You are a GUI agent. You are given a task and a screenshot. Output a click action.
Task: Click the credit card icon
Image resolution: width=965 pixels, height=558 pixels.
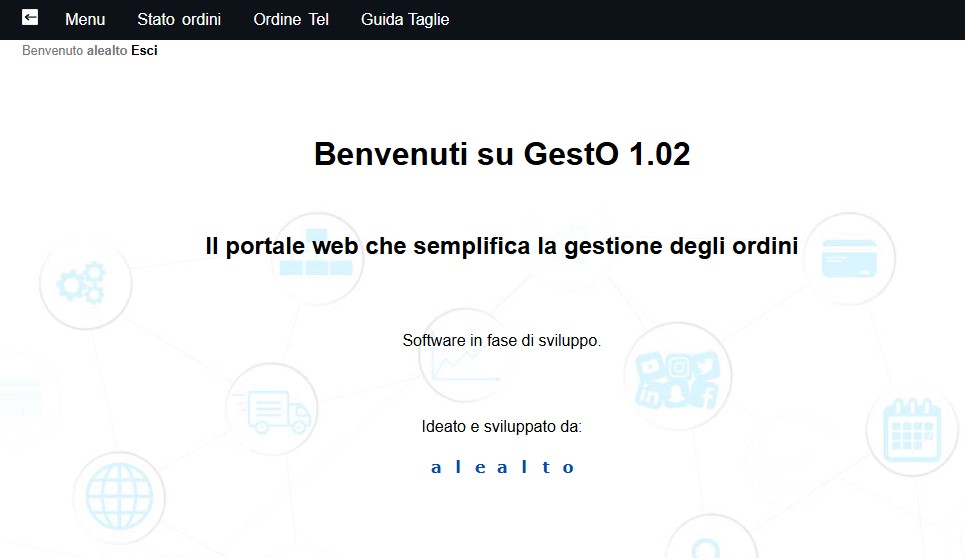pyautogui.click(x=849, y=259)
